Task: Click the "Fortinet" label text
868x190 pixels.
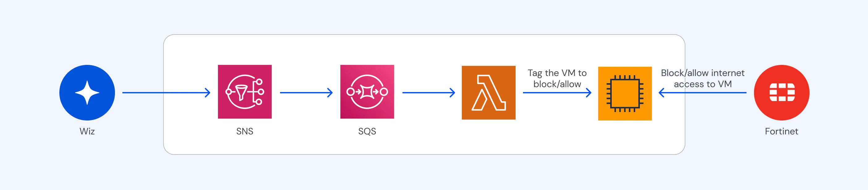Action: (x=781, y=131)
